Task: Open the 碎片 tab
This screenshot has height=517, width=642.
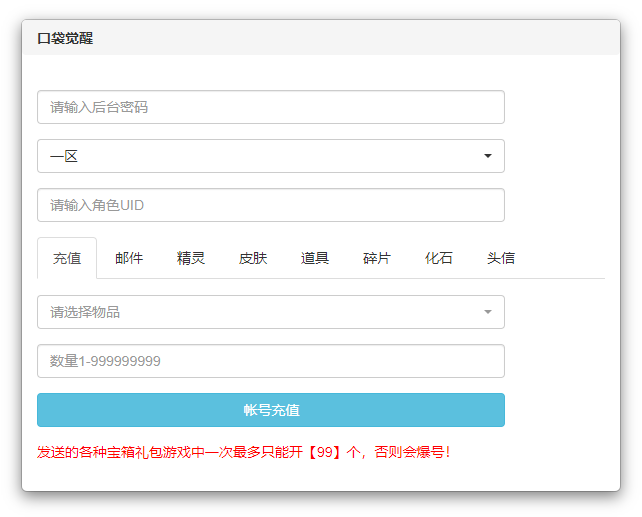Action: 377,258
